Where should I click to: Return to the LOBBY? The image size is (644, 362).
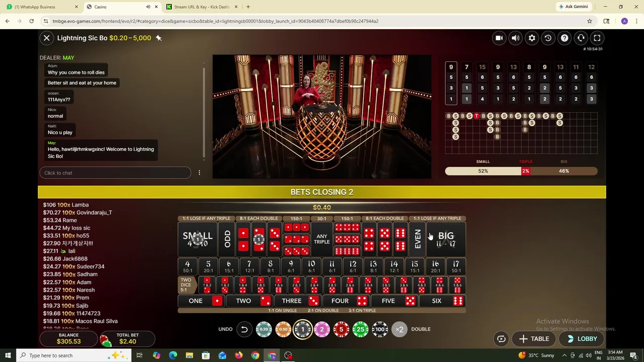(582, 339)
